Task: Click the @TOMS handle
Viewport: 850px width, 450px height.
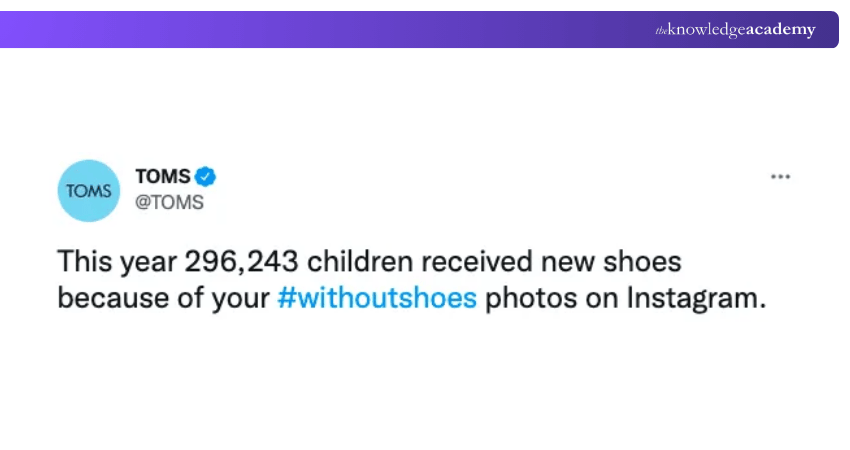Action: click(169, 202)
